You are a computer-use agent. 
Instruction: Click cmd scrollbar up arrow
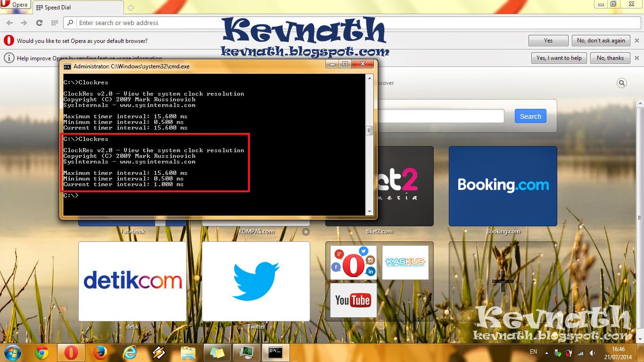370,79
